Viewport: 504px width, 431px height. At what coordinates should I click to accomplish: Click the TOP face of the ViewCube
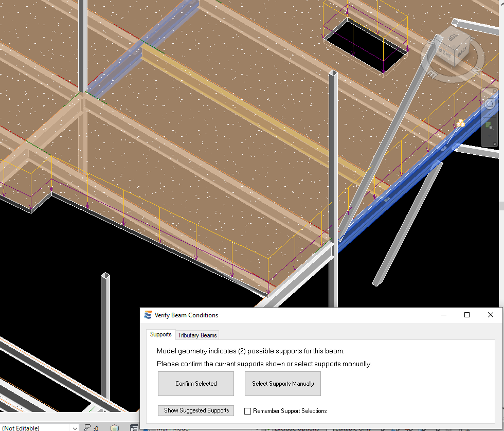[453, 38]
